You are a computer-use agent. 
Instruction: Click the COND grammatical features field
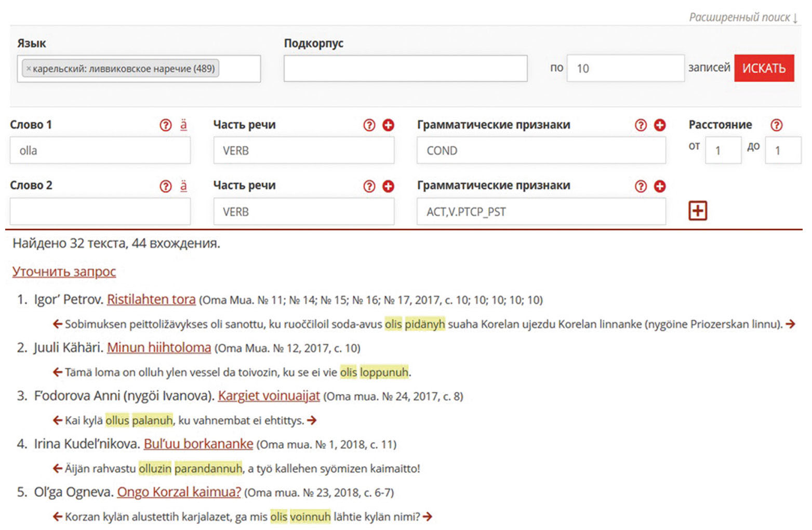coord(540,151)
